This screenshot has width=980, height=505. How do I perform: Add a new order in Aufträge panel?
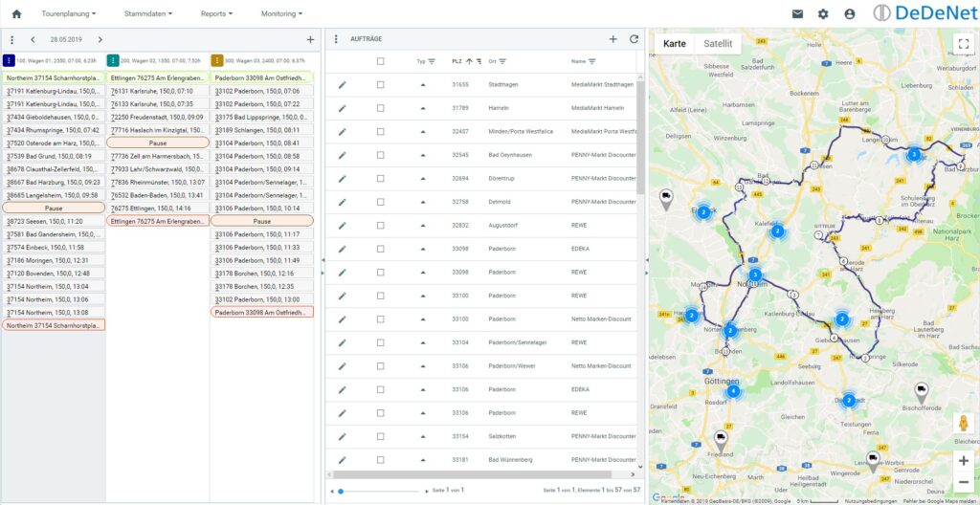[613, 39]
